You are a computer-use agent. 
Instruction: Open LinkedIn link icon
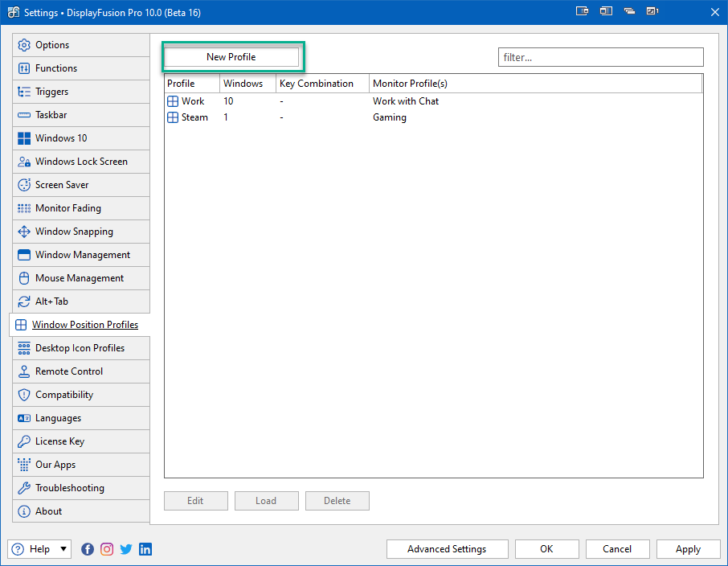(145, 549)
